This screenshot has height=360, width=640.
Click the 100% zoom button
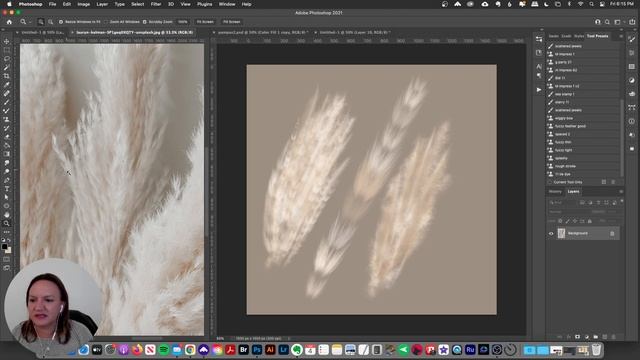(182, 22)
